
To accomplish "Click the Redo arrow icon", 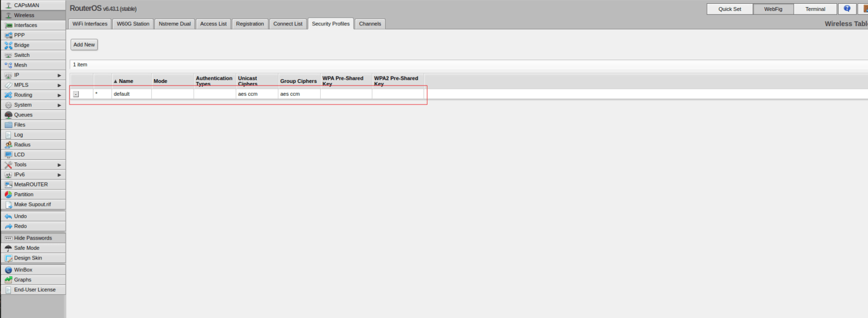I will (8, 226).
